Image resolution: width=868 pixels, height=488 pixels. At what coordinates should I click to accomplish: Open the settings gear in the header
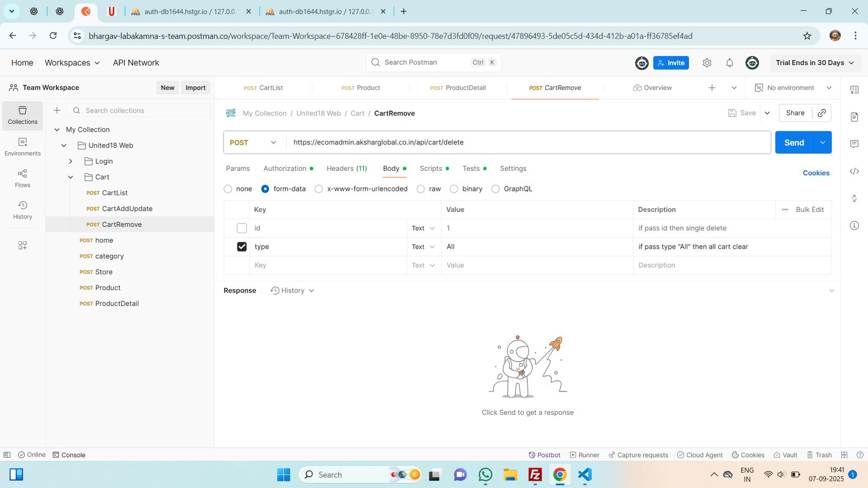(x=707, y=63)
